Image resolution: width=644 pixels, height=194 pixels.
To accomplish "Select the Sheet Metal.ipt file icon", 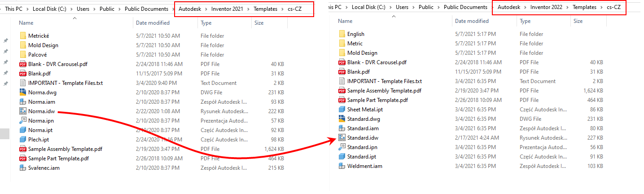I will 342,110.
